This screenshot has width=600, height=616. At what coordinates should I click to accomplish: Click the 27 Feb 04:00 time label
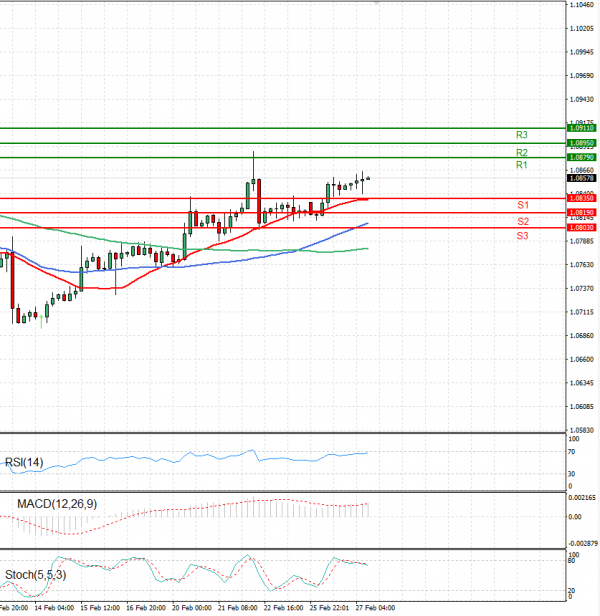pyautogui.click(x=375, y=608)
